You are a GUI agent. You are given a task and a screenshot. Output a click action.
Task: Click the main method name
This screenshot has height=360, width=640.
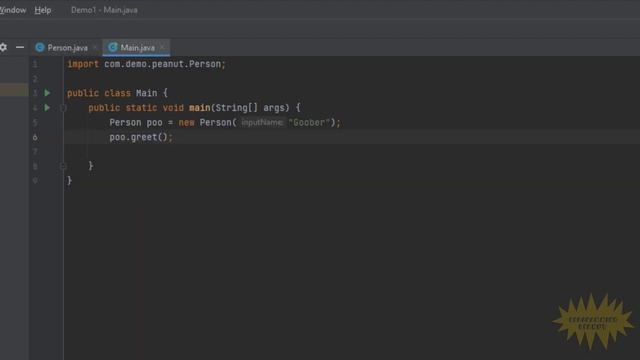pos(200,108)
